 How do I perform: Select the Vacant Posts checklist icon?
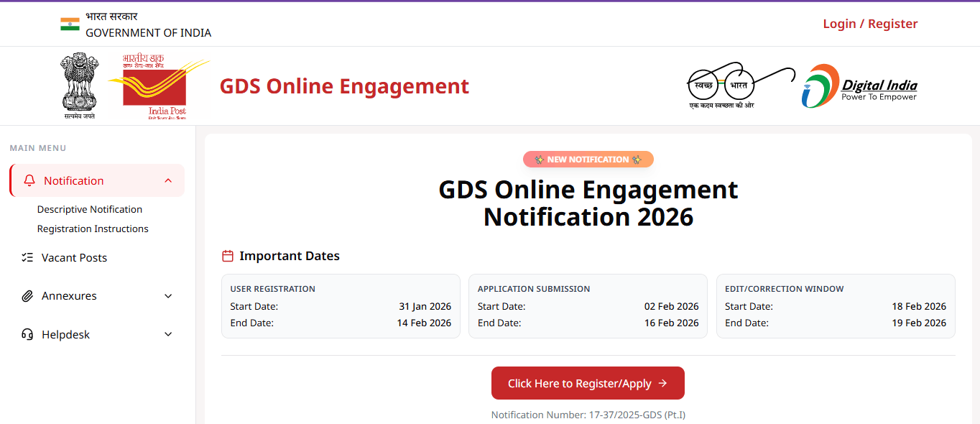pos(27,257)
